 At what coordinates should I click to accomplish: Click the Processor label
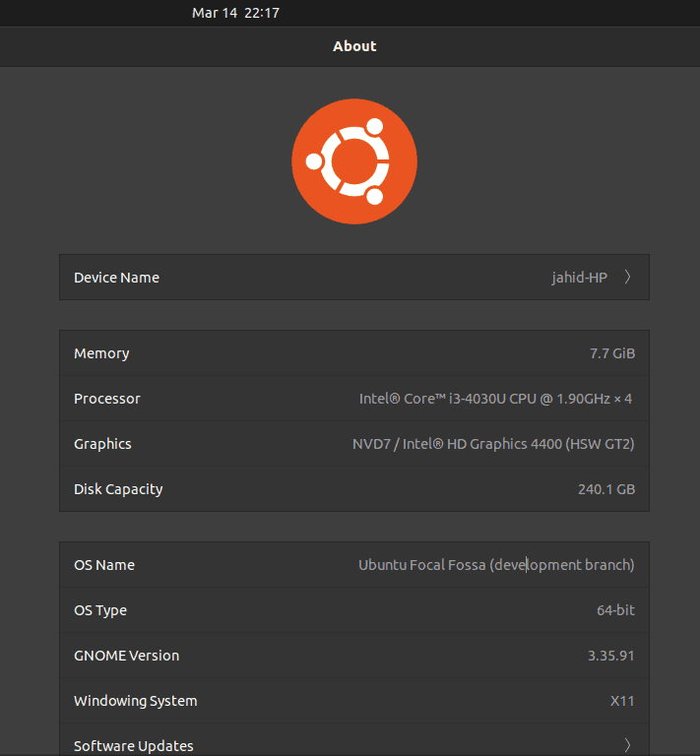coord(107,399)
